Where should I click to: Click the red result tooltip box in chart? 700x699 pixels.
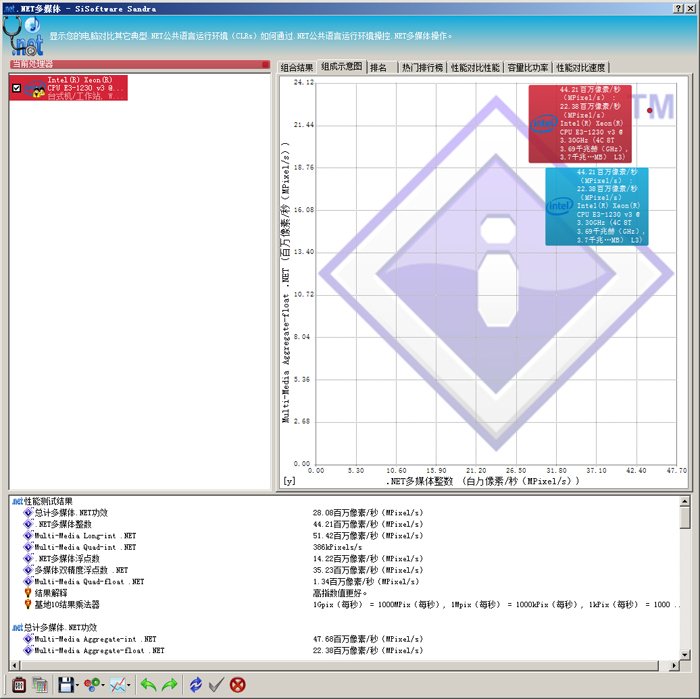[580, 124]
